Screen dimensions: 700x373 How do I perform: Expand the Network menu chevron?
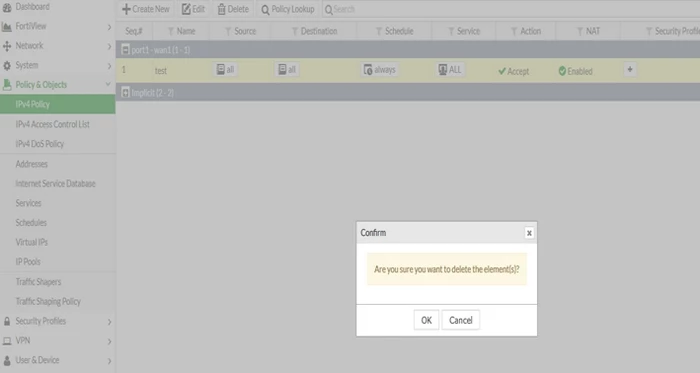coord(109,46)
